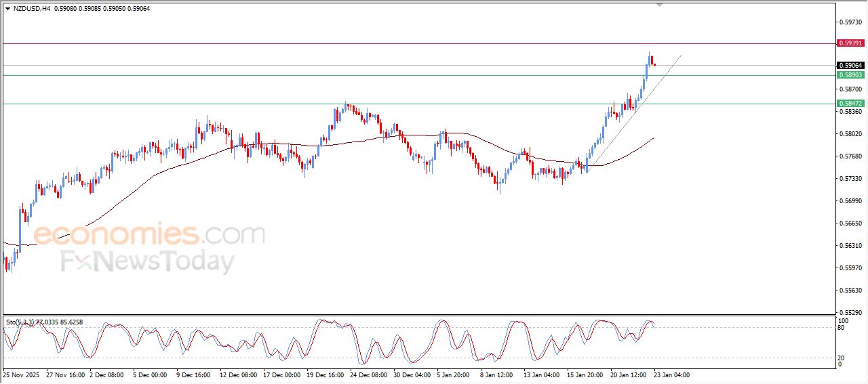The image size is (868, 384).
Task: Click the green 0.58903 price level tag
Action: pos(850,75)
